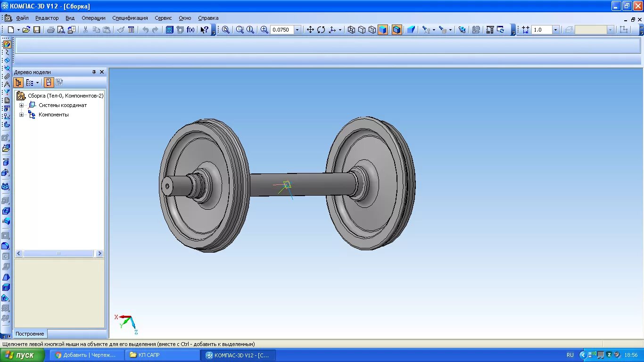Viewport: 644px width, 362px height.
Task: Open the Операции menu
Action: pyautogui.click(x=93, y=18)
